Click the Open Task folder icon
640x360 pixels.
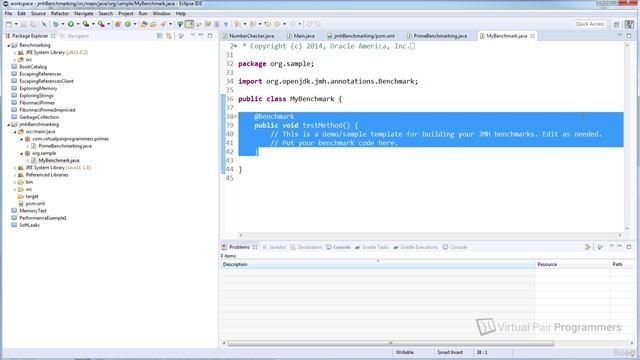153,24
